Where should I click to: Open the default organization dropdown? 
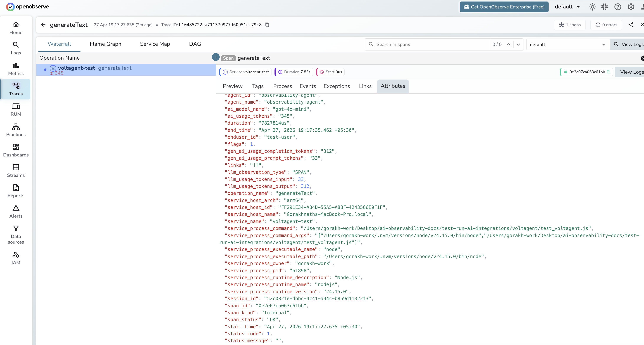click(567, 7)
